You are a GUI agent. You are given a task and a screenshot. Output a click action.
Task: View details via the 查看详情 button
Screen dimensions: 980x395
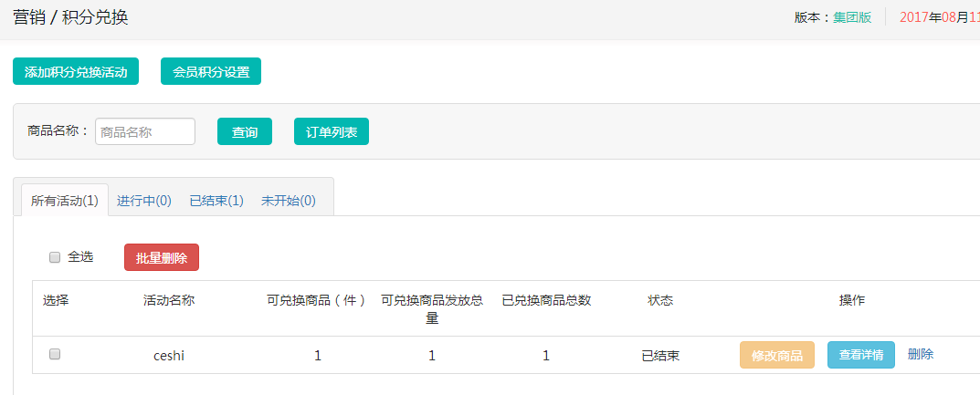click(x=861, y=355)
